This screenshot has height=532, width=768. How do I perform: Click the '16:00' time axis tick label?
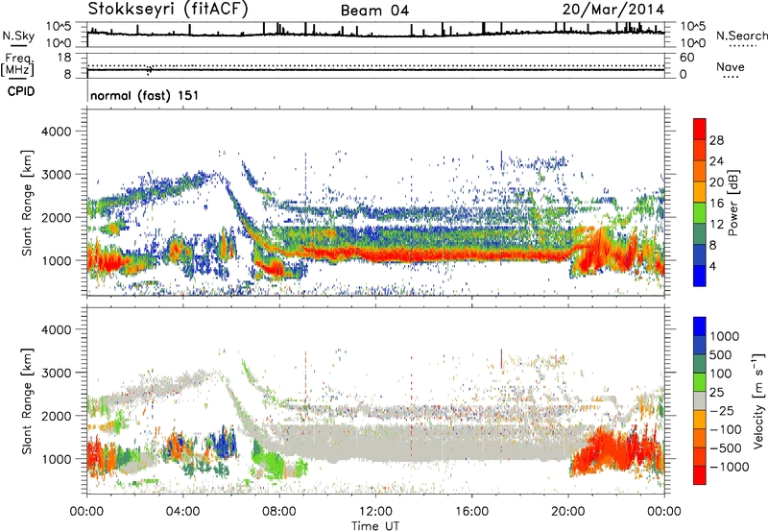(x=471, y=512)
